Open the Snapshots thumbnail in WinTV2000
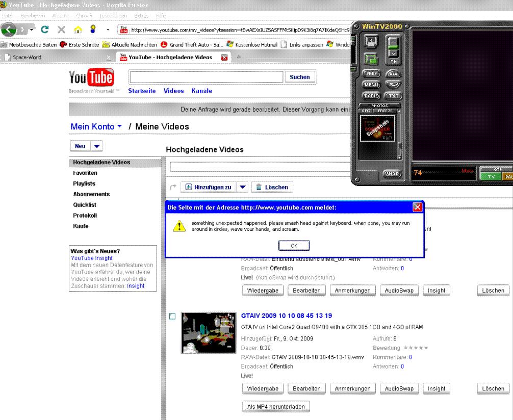513x420 pixels. [x=377, y=128]
